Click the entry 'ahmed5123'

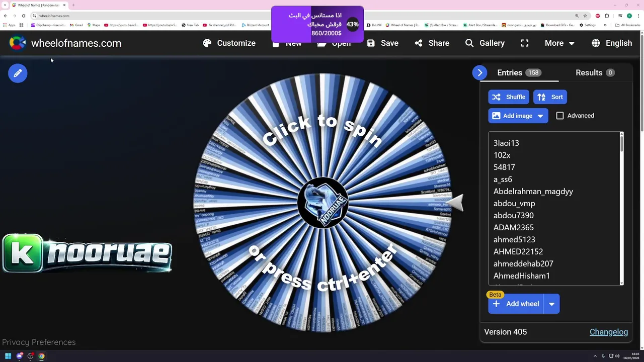[514, 240]
